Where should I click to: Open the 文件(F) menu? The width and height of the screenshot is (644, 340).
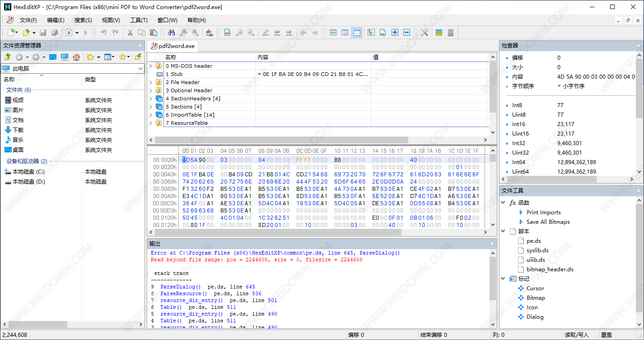[28, 20]
